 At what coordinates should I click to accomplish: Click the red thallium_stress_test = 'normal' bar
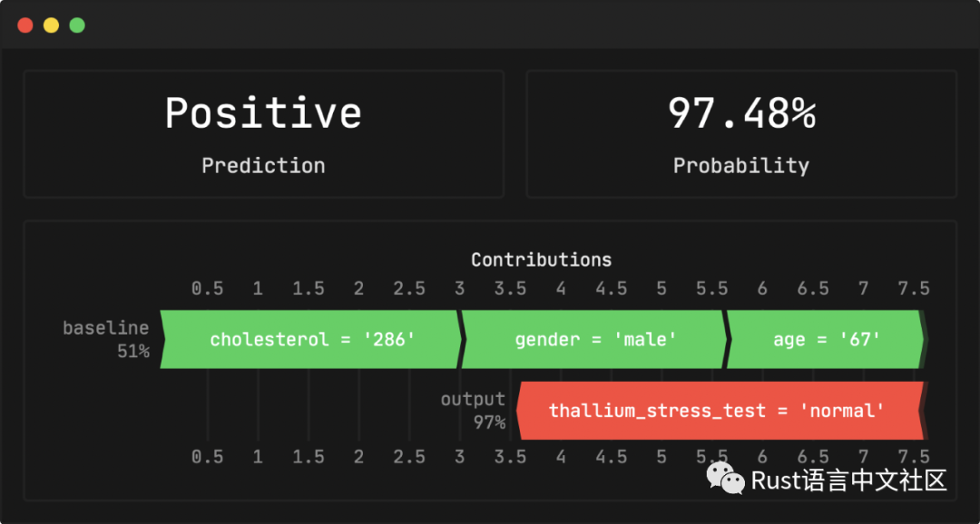pos(720,411)
